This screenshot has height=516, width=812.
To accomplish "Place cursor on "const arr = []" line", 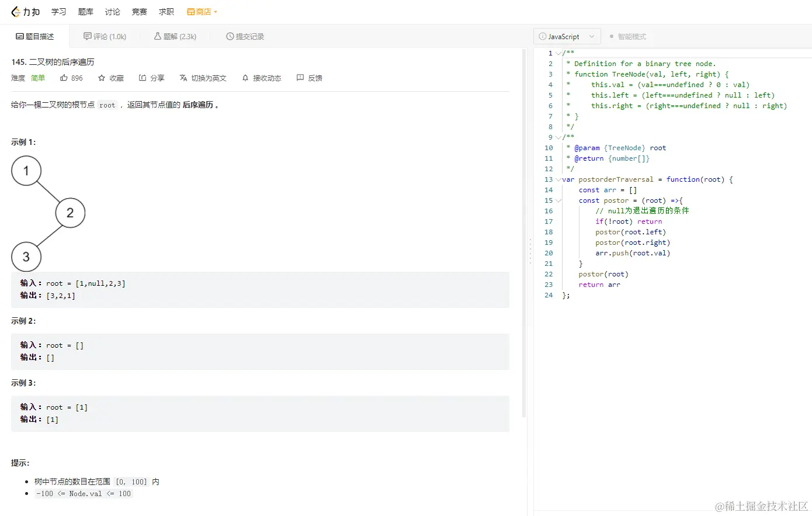I will coord(608,190).
